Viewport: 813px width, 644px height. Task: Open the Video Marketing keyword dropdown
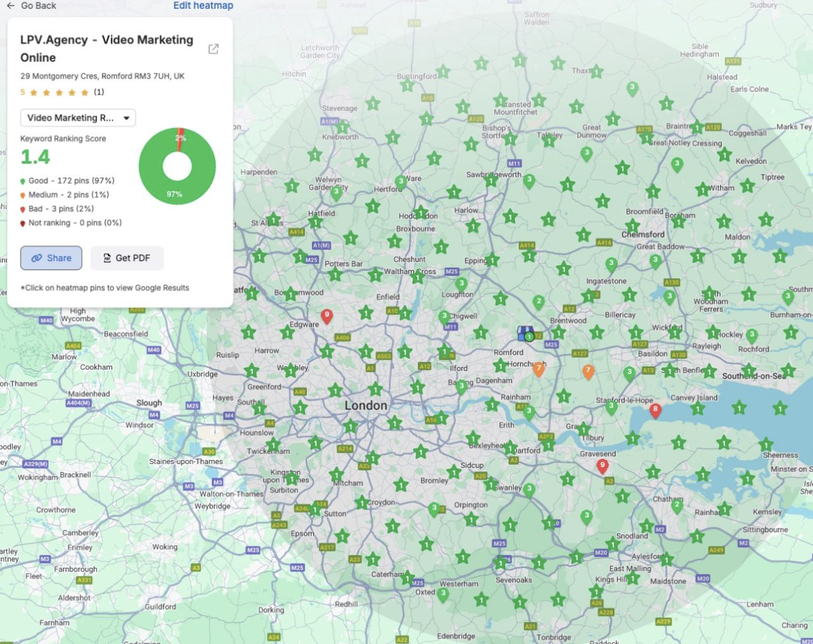point(78,118)
